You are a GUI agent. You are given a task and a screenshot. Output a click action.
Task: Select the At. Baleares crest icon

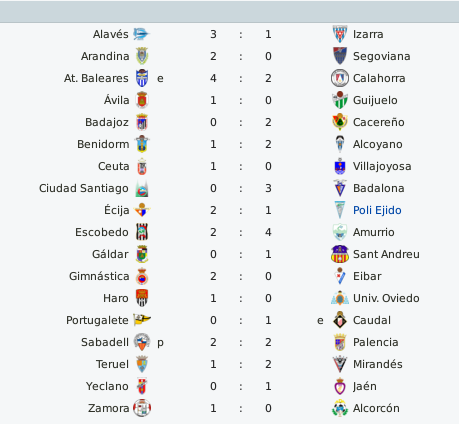(142, 78)
